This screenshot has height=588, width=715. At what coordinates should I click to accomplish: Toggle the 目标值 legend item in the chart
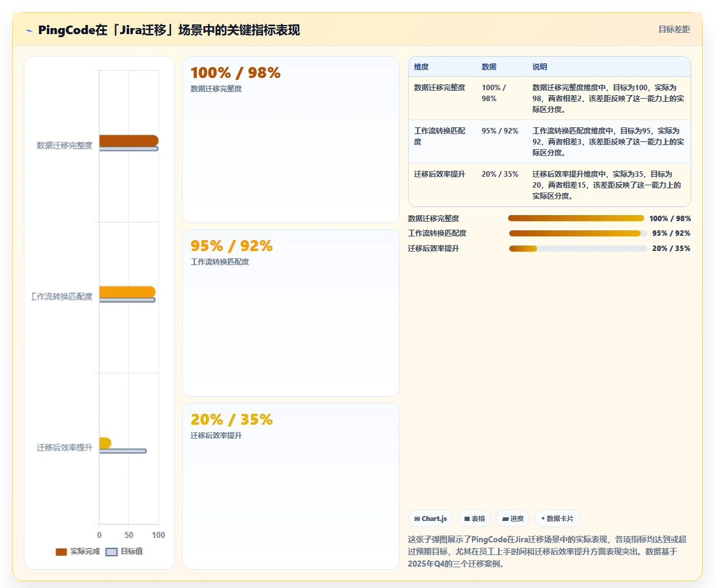point(124,551)
